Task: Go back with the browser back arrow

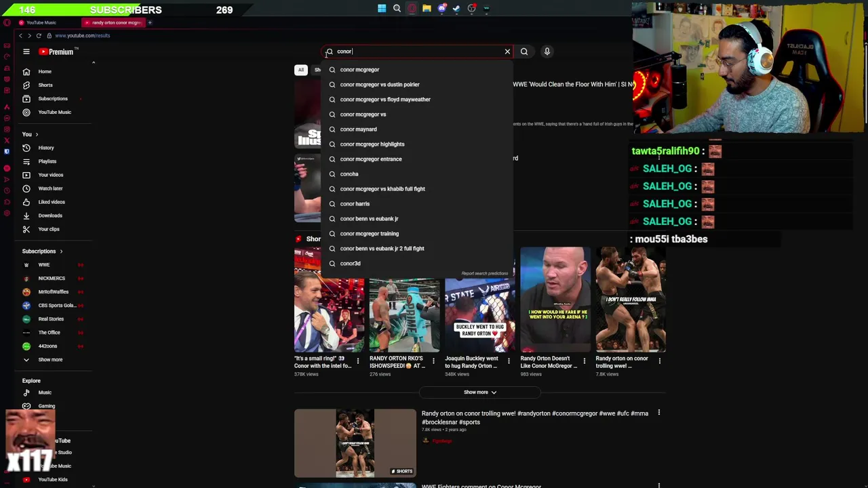Action: point(20,35)
